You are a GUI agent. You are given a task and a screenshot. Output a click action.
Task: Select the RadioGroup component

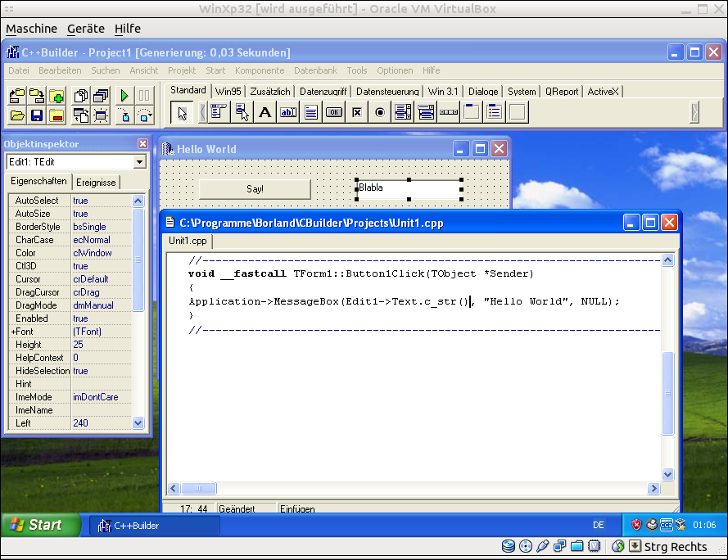[x=495, y=112]
